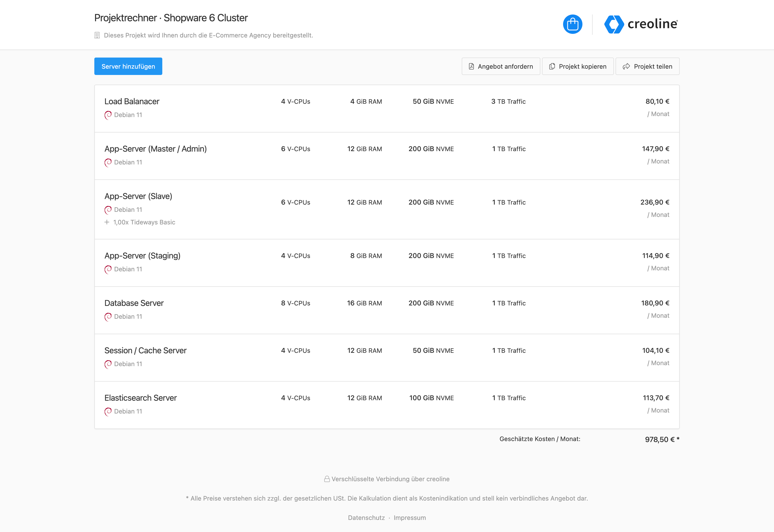
Task: Copy the project with Projekt kopieren
Action: coord(578,66)
